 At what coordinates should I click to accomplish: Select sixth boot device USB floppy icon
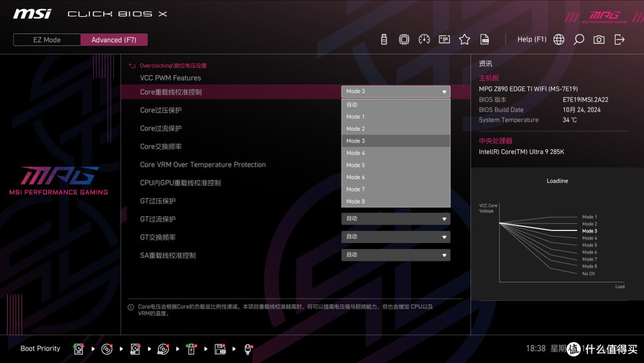click(x=219, y=349)
